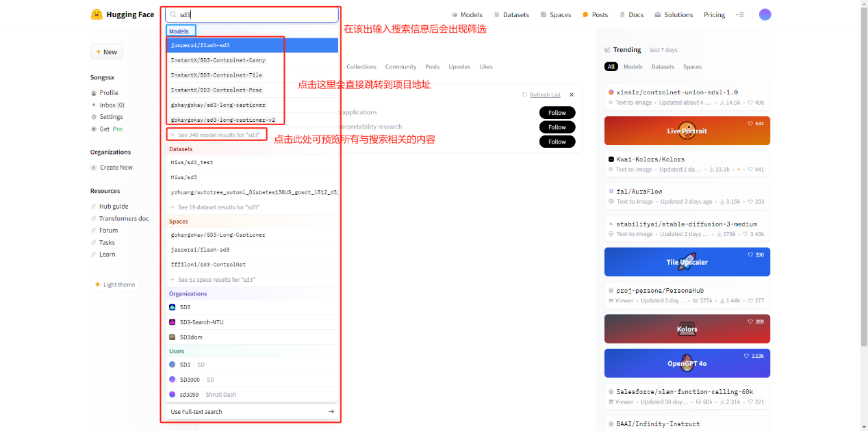Select the All filter in Trending

click(x=611, y=67)
